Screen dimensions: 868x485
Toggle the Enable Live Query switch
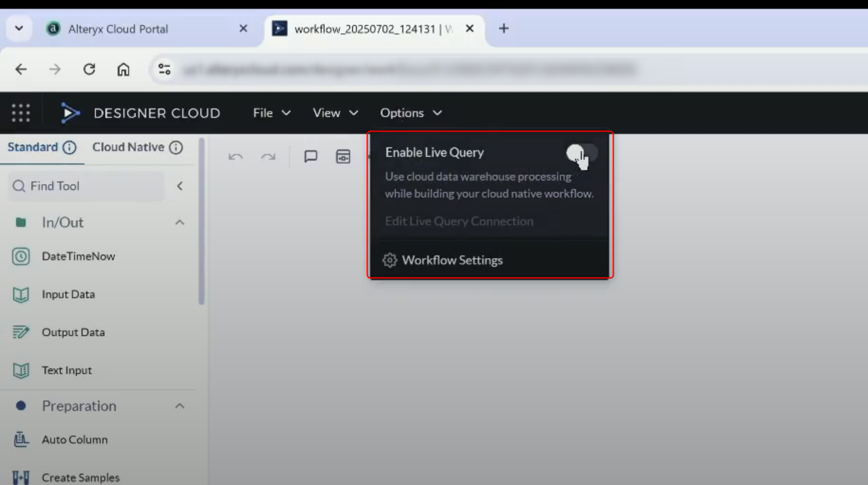pos(582,152)
